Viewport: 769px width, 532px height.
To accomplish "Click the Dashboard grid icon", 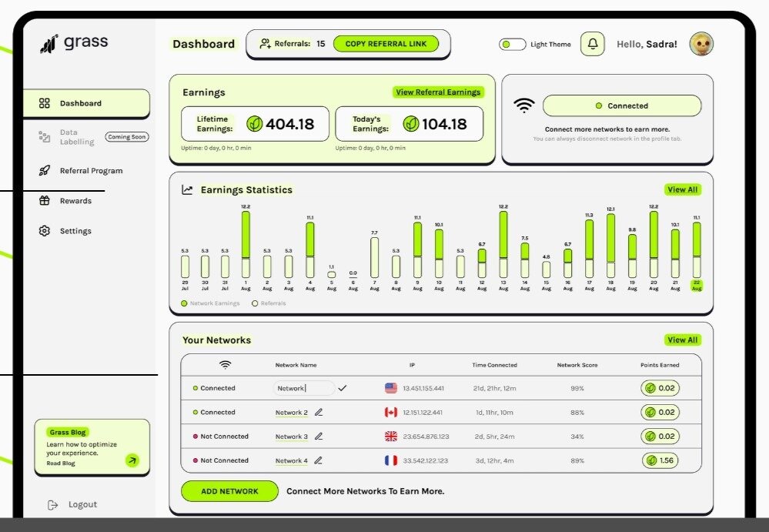I will (x=44, y=103).
